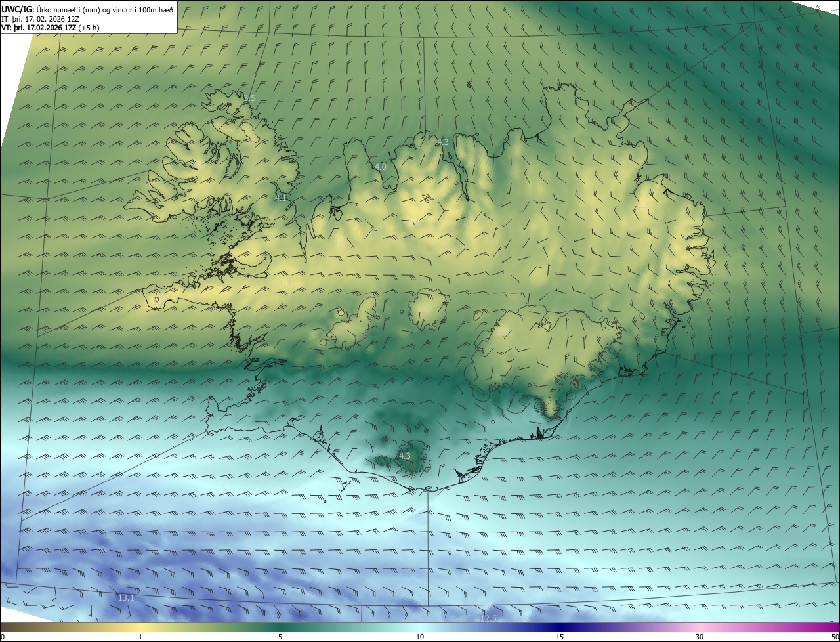
Task: Click the '12.5' value above the colorbar
Action: 489,618
